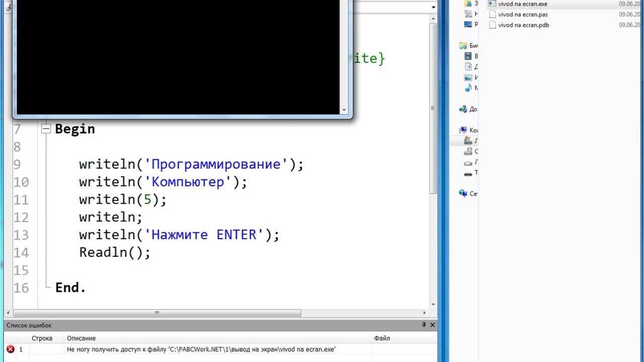Open the downloads folder icon in Explorer sidebar
The image size is (644, 362).
pyautogui.click(x=468, y=4)
